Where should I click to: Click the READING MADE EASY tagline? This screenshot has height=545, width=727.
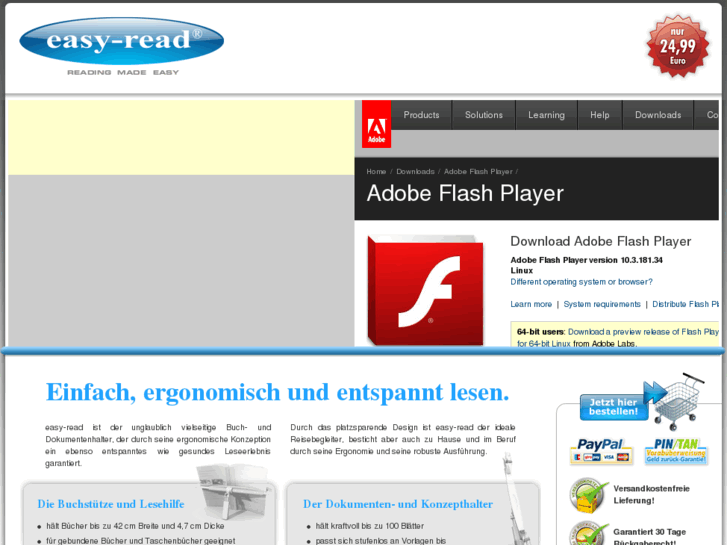[123, 72]
